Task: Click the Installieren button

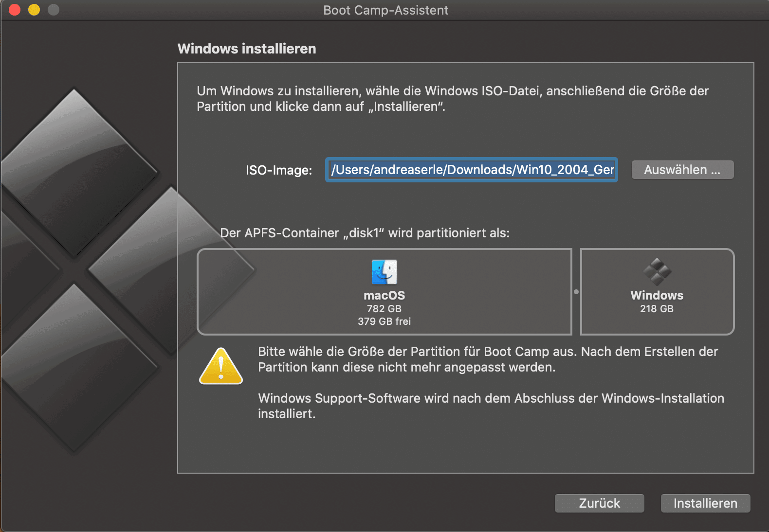Action: [x=705, y=503]
